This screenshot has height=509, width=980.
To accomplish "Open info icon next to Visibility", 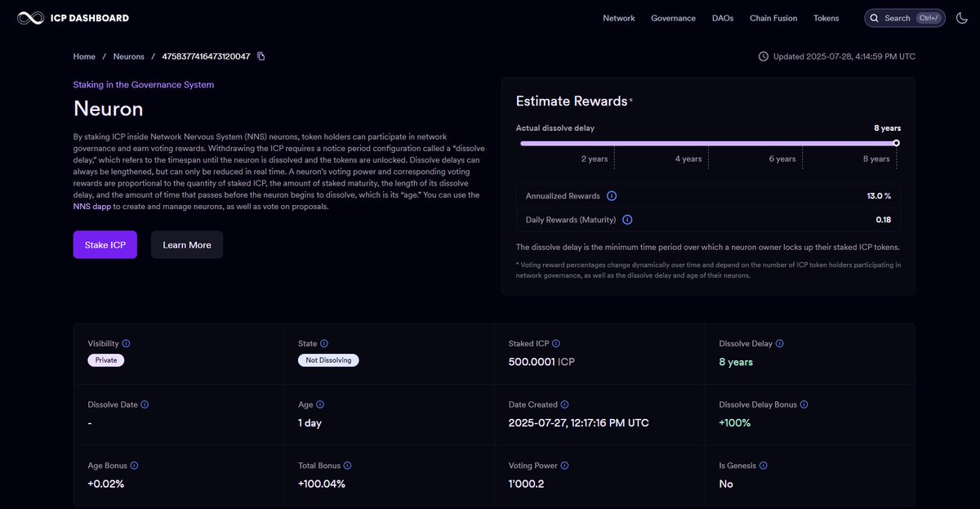I will tap(126, 344).
